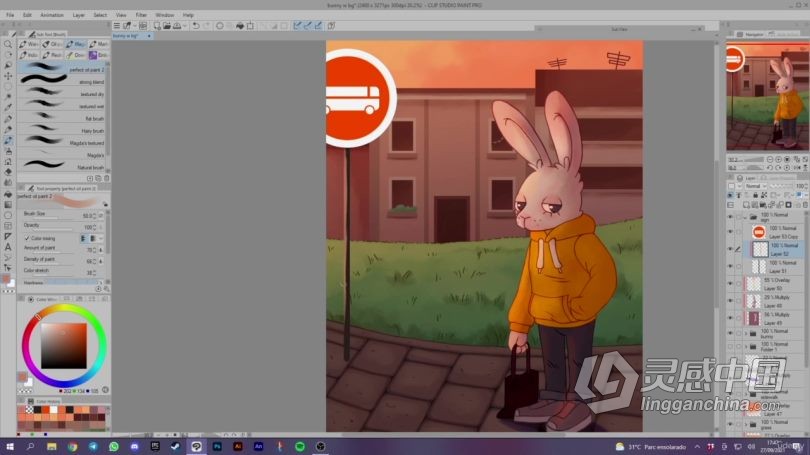The image size is (810, 455).
Task: Create a new layer folder
Action: [764, 205]
